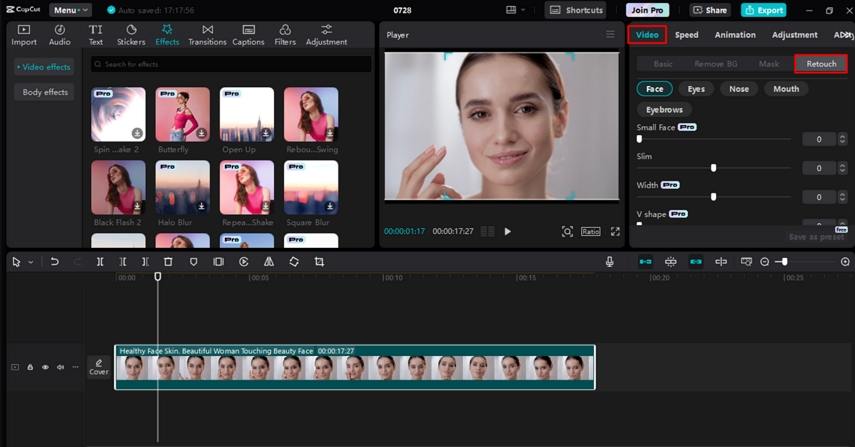Viewport: 855px width, 447px height.
Task: Click the Freeze frame icon
Action: pyautogui.click(x=218, y=262)
